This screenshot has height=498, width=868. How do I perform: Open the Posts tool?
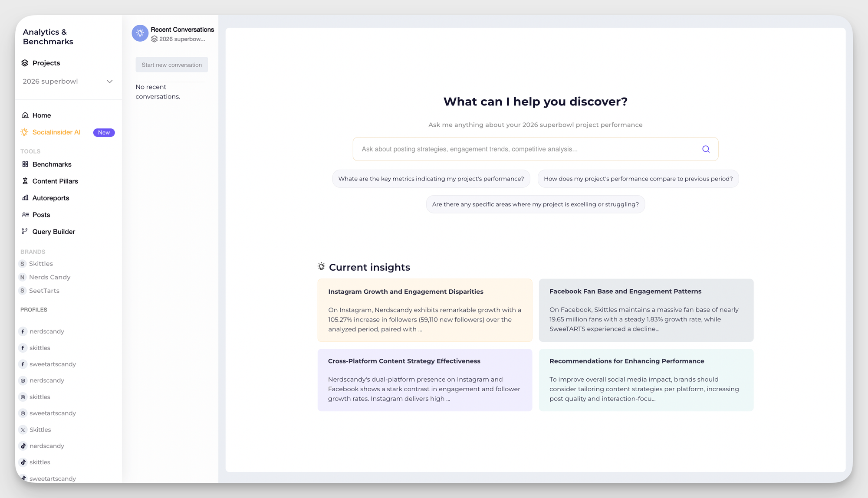[41, 214]
